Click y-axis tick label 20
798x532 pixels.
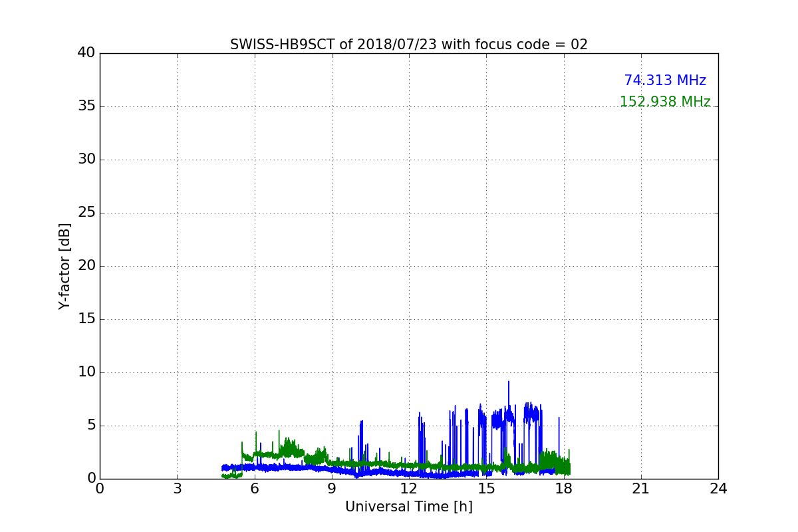click(x=86, y=266)
